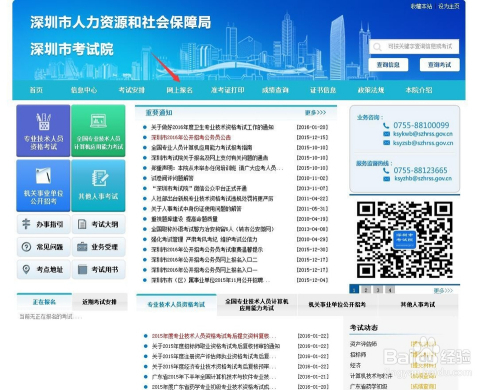Open the green 计算机应用能力考试 tile icon
Screen dimensions: 500x390
pyautogui.click(x=98, y=121)
